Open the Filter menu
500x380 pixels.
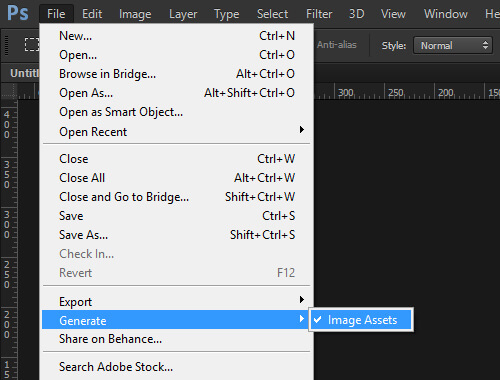319,14
